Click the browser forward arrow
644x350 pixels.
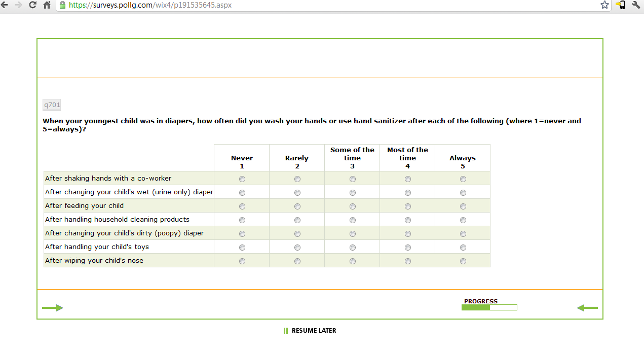click(19, 5)
